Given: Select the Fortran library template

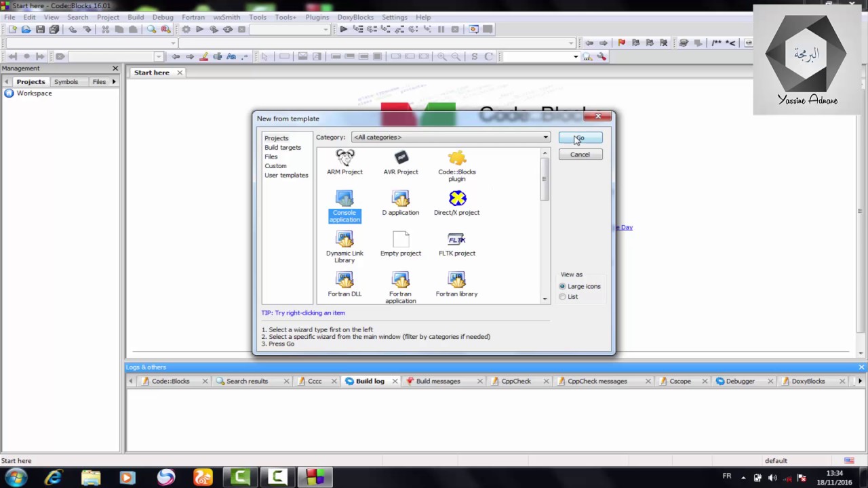Looking at the screenshot, I should [457, 285].
